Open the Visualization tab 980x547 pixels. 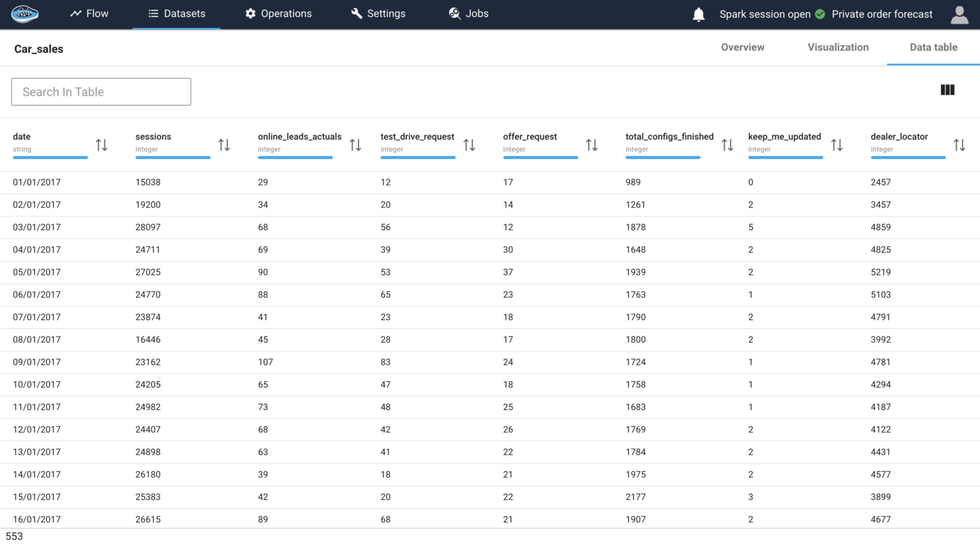tap(838, 47)
